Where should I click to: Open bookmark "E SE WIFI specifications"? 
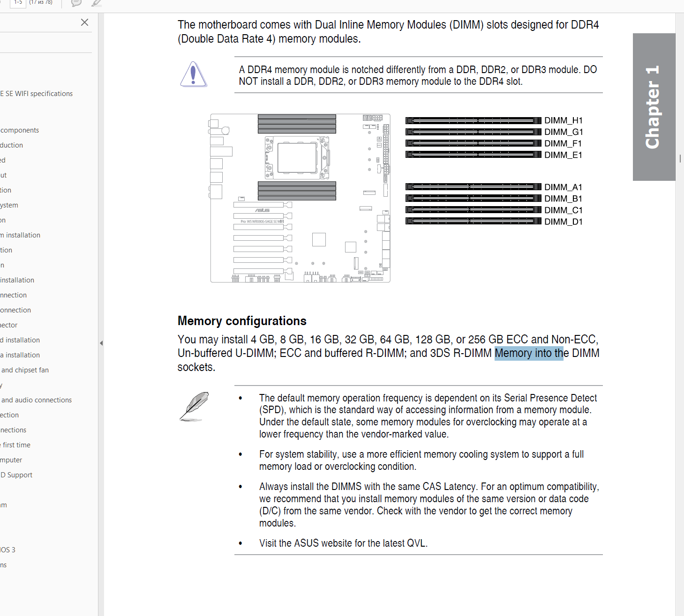37,94
